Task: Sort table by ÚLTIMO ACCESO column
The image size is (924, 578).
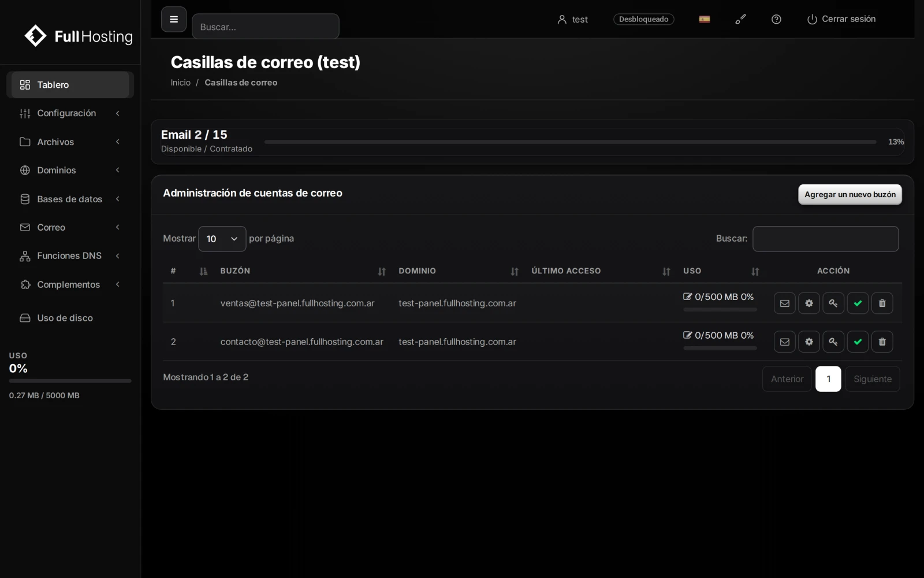Action: (x=601, y=271)
